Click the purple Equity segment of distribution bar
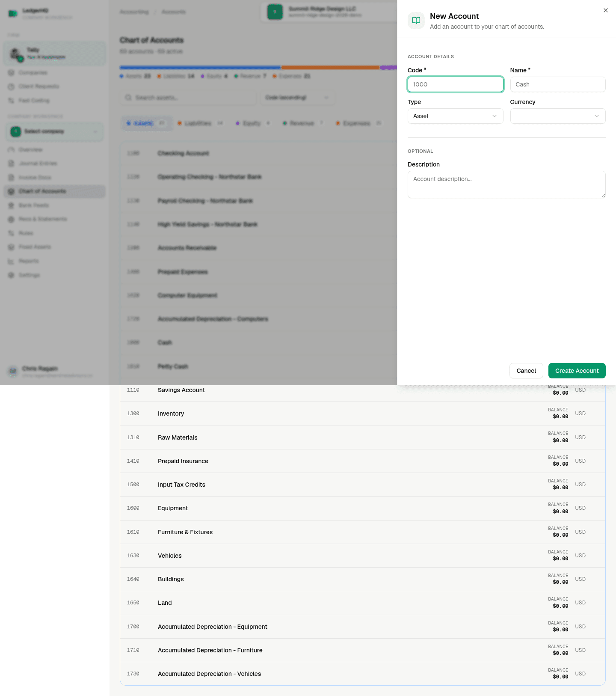Image resolution: width=616 pixels, height=696 pixels. click(388, 68)
